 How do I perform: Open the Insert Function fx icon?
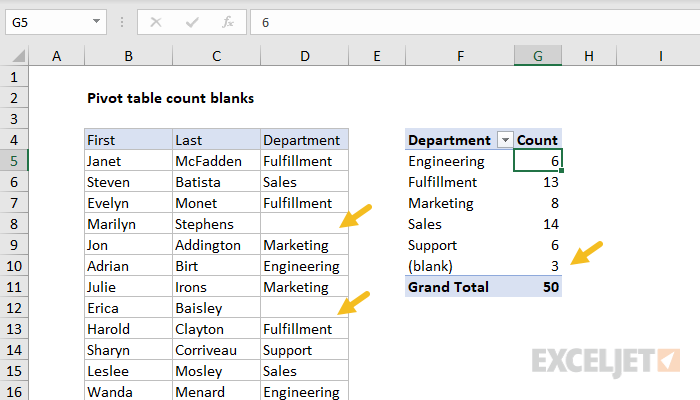[228, 22]
